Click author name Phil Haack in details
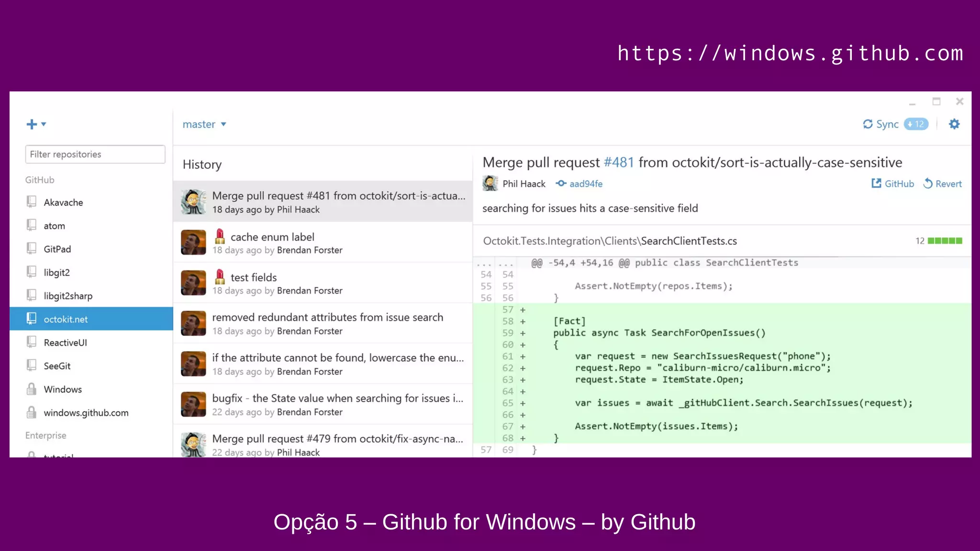Image resolution: width=980 pixels, height=551 pixels. (x=524, y=184)
